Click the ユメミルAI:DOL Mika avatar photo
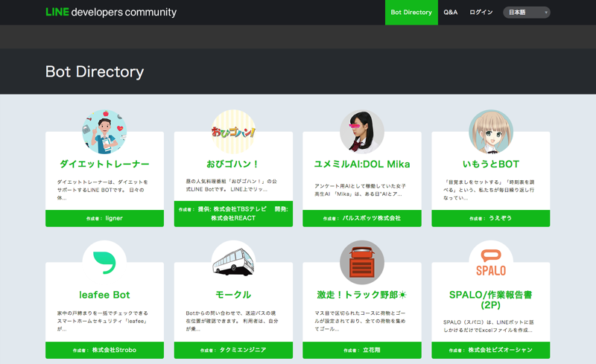 tap(362, 132)
